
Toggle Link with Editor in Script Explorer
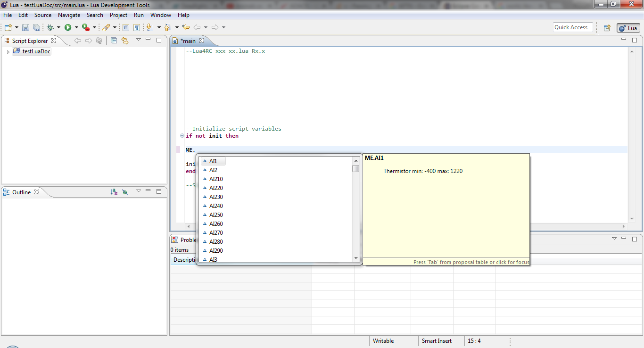tap(124, 41)
